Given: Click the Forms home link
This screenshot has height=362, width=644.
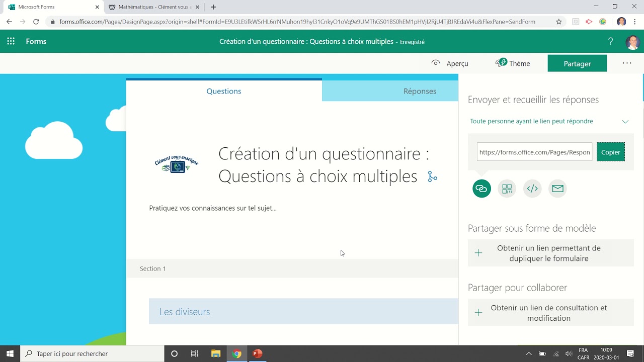Looking at the screenshot, I should pos(36,42).
